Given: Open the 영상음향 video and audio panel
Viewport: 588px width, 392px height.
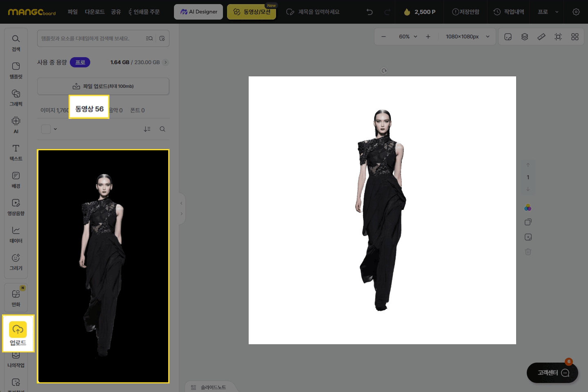Looking at the screenshot, I should [x=16, y=207].
